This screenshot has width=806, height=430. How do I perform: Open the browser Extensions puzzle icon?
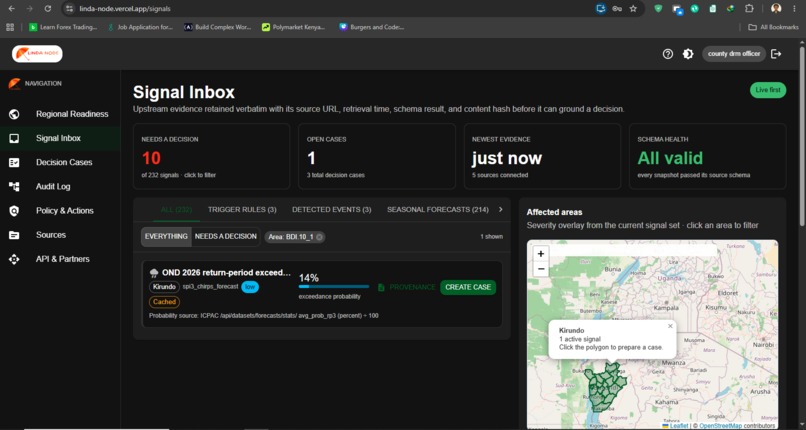click(x=749, y=9)
